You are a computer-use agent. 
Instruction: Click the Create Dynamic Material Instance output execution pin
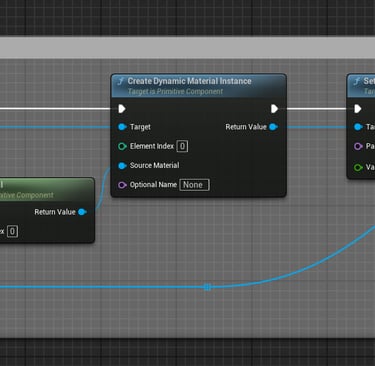pyautogui.click(x=274, y=109)
